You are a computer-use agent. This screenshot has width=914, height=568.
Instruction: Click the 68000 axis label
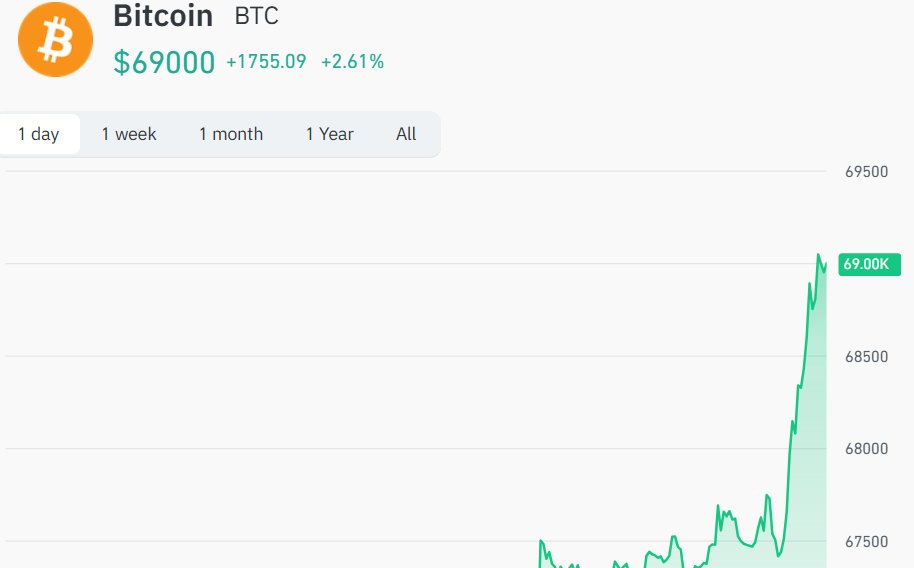(866, 449)
